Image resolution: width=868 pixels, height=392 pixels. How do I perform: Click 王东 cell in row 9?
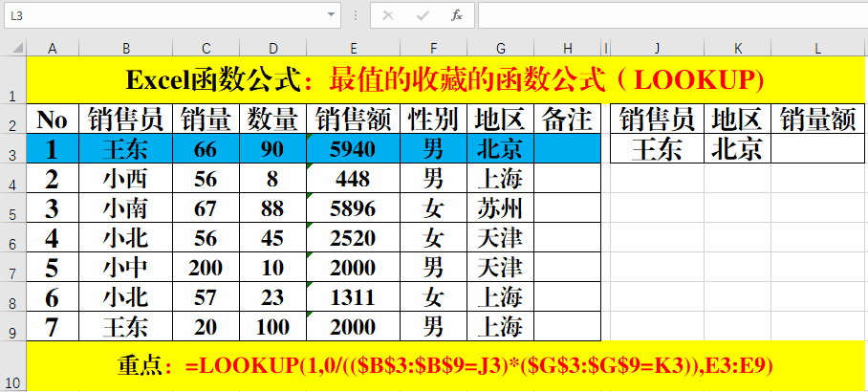click(125, 326)
